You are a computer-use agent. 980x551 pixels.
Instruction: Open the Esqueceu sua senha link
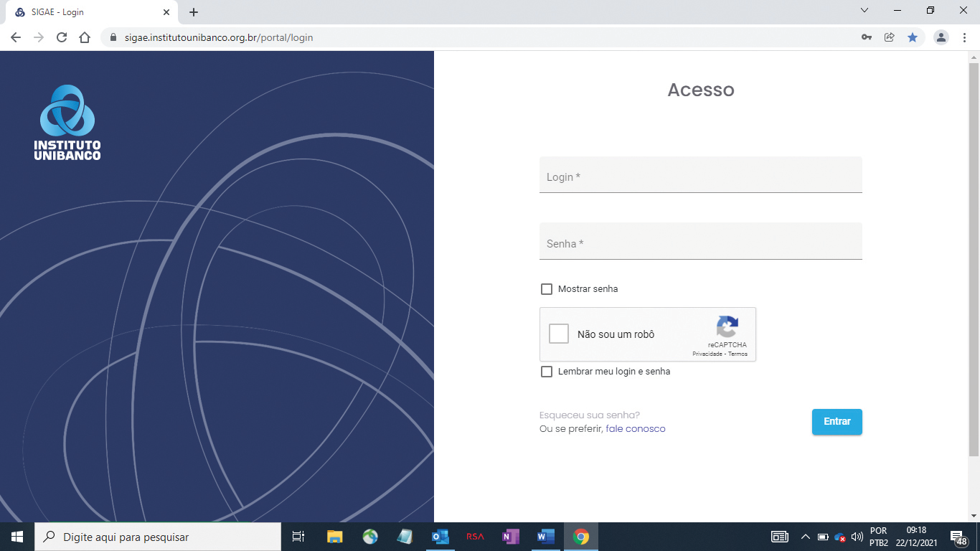[590, 415]
